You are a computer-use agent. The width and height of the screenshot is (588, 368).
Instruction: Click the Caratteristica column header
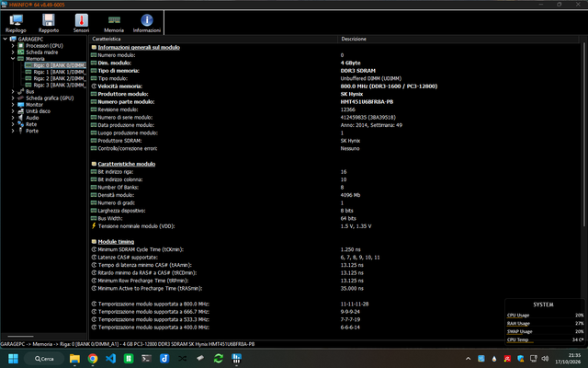[x=213, y=39]
